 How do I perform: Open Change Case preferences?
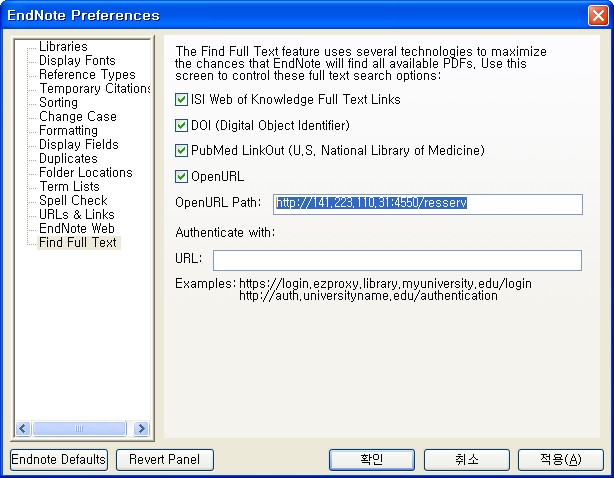click(78, 116)
